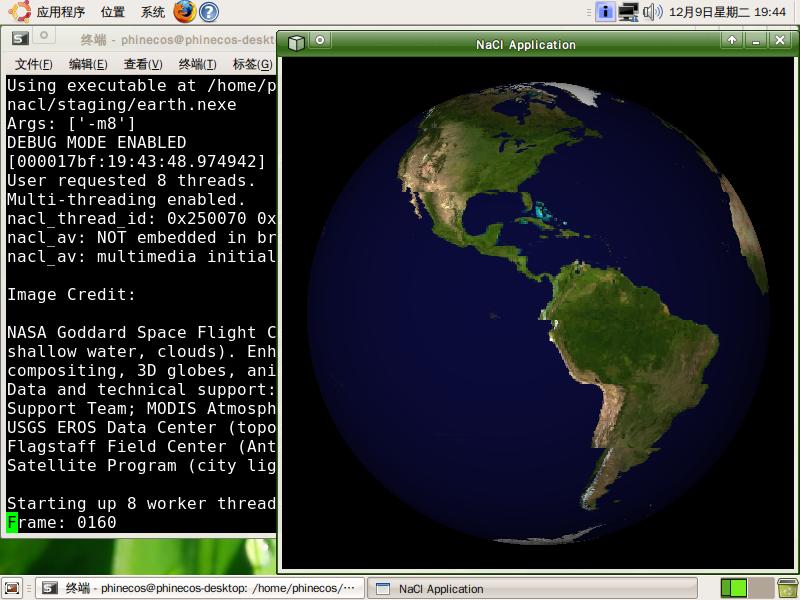Image resolution: width=800 pixels, height=600 pixels.
Task: Click the 'Multi-threading enabled.' terminal line
Action: (127, 199)
